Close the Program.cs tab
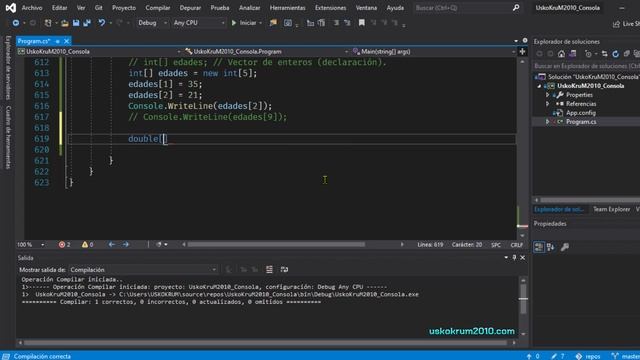Viewport: 640px width, 360px height. [67, 41]
